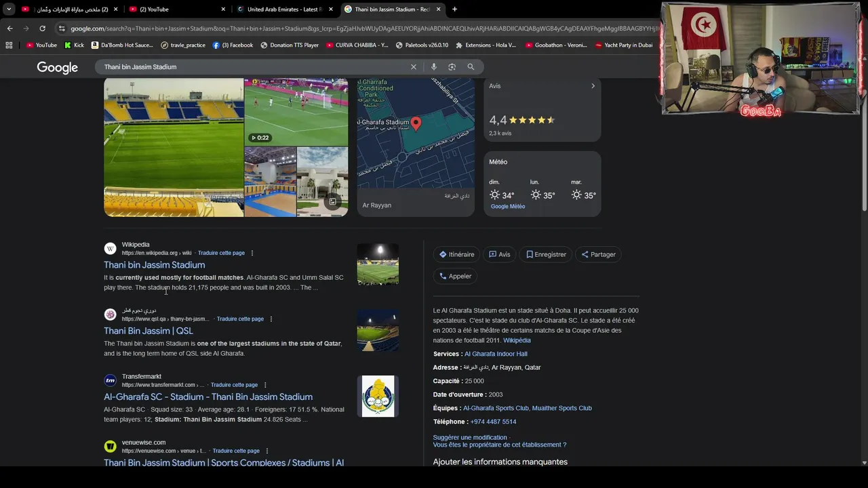Open the large yellow-seat stadium photo
This screenshot has height=488, width=868.
click(174, 147)
